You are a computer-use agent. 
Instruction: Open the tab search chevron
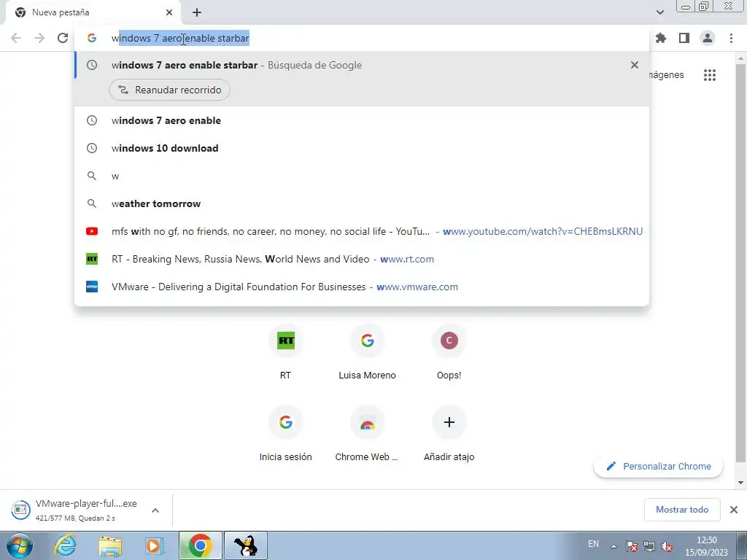(659, 12)
